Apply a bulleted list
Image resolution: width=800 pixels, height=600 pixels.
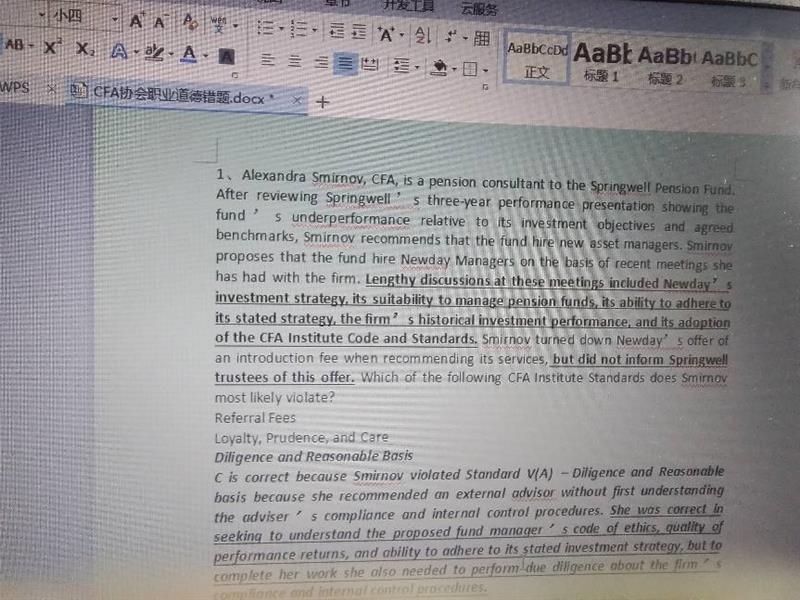click(x=265, y=28)
